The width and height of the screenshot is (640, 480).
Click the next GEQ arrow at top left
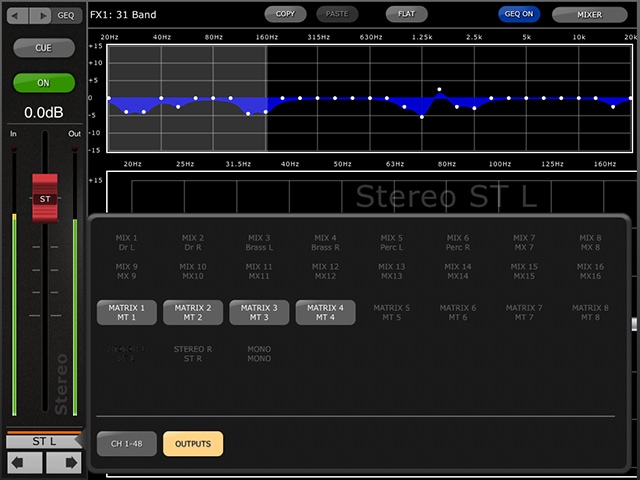[x=40, y=15]
